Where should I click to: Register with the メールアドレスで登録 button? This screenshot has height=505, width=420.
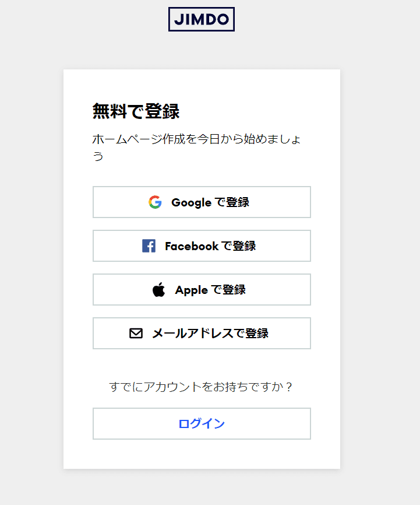point(202,333)
